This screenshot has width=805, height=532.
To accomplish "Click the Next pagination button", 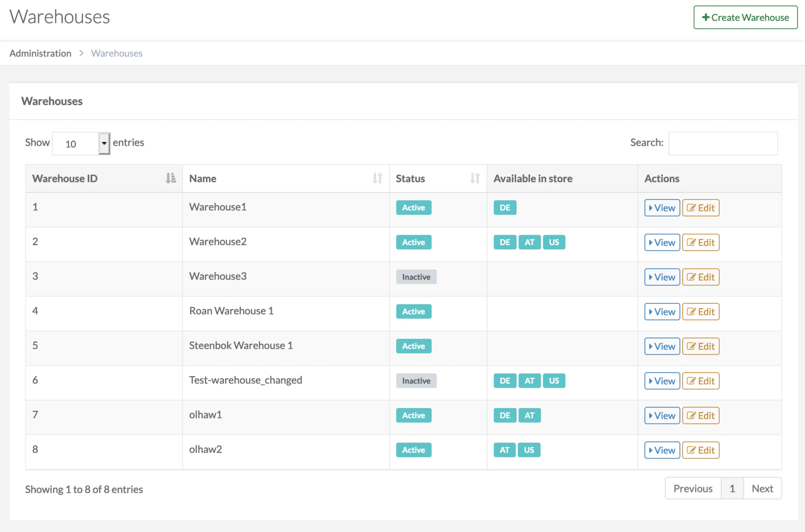I will (762, 488).
